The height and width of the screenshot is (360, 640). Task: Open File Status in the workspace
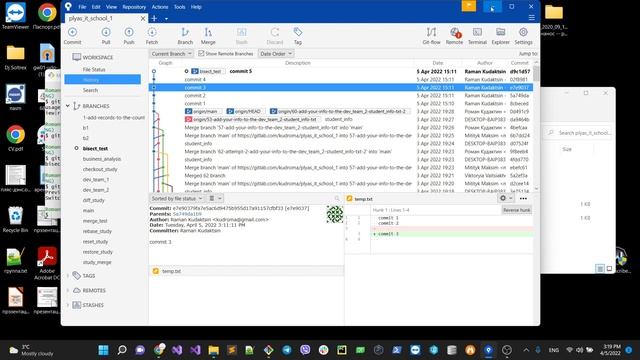click(x=94, y=69)
